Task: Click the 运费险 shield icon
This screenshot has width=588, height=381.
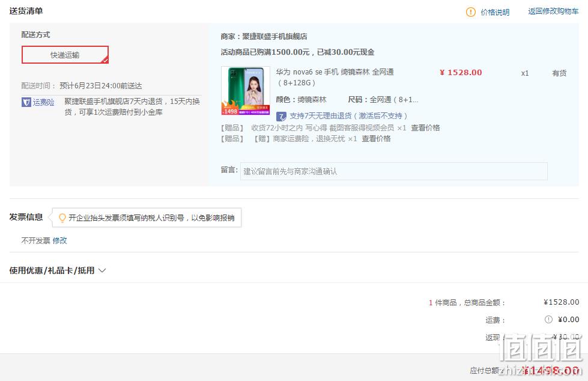Action: pyautogui.click(x=26, y=102)
